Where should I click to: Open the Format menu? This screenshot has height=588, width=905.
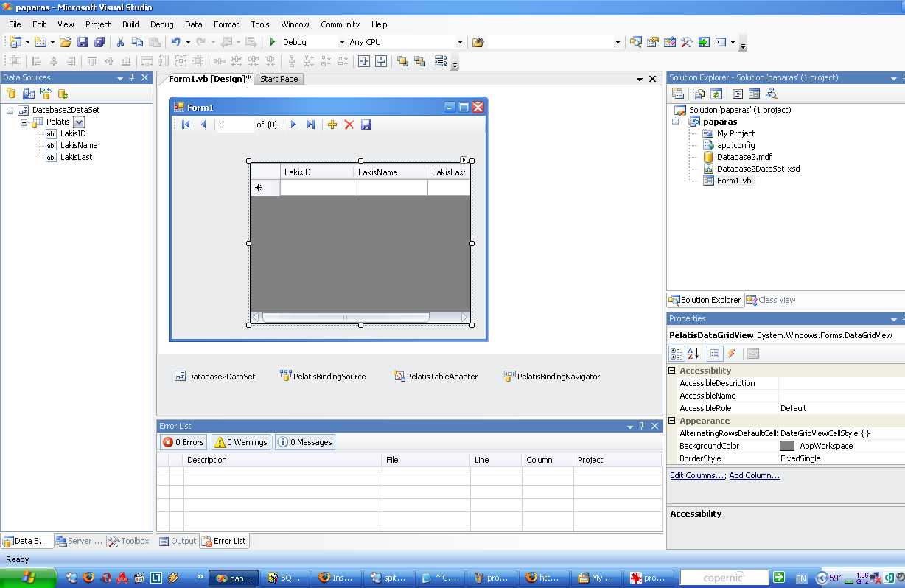(x=226, y=24)
